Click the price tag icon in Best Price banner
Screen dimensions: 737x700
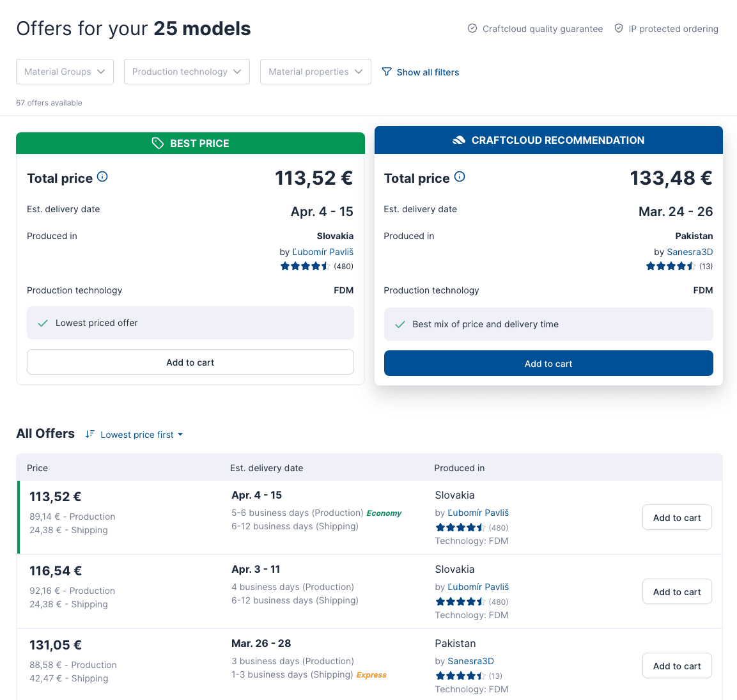[x=158, y=143]
